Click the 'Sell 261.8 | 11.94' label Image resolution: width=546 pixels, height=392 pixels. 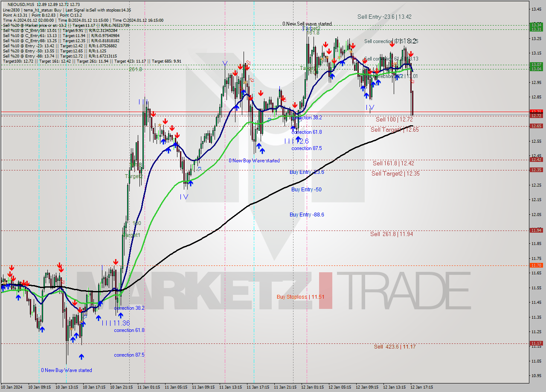(392, 234)
